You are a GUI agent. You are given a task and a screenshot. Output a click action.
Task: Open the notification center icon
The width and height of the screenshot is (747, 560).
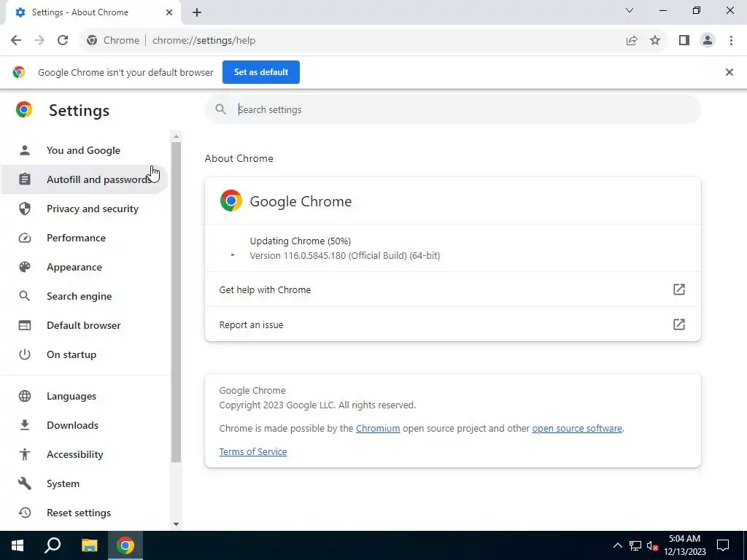point(723,545)
